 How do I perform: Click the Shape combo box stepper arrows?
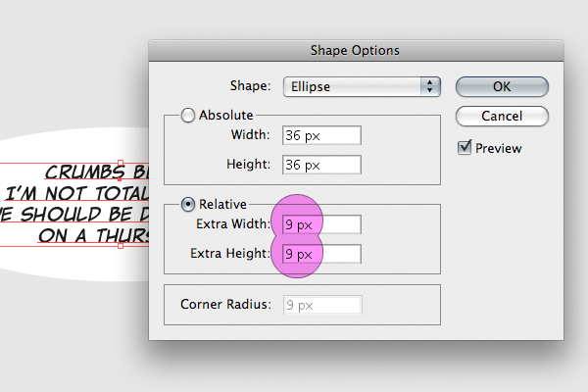point(429,86)
